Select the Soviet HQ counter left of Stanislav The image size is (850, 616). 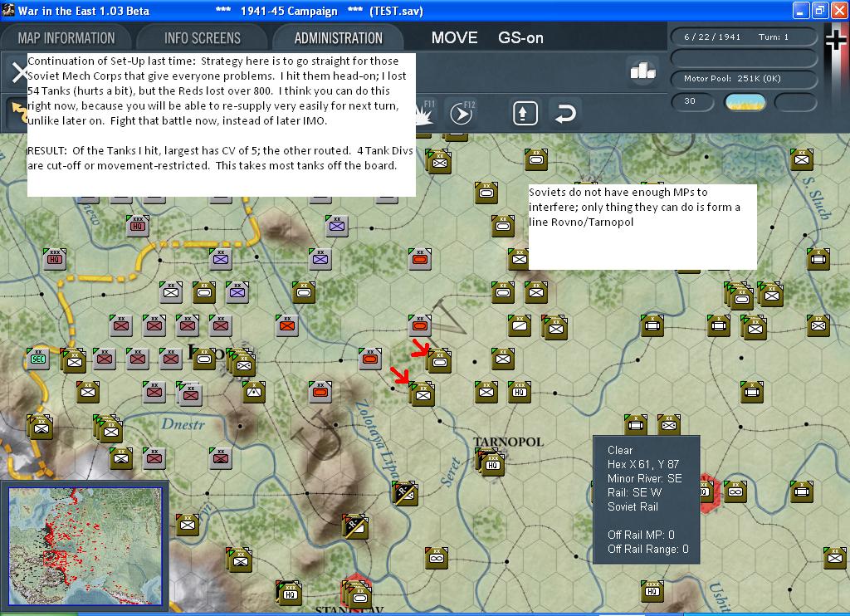pos(290,594)
